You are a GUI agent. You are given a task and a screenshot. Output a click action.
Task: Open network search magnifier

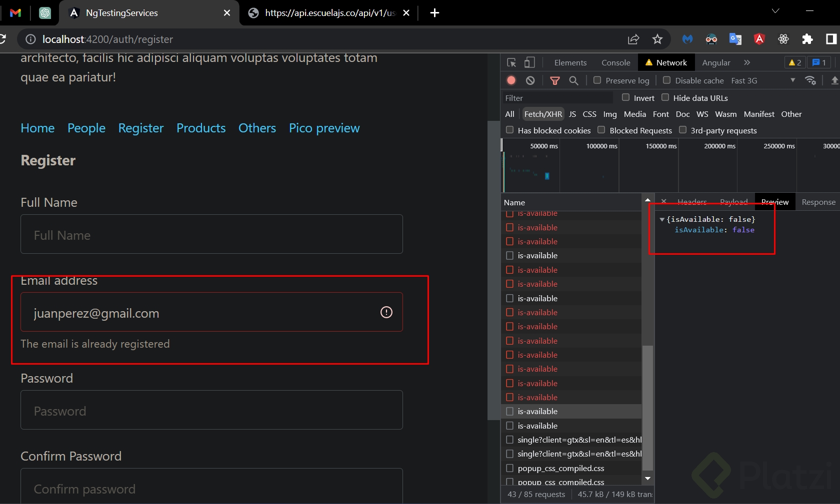point(573,80)
